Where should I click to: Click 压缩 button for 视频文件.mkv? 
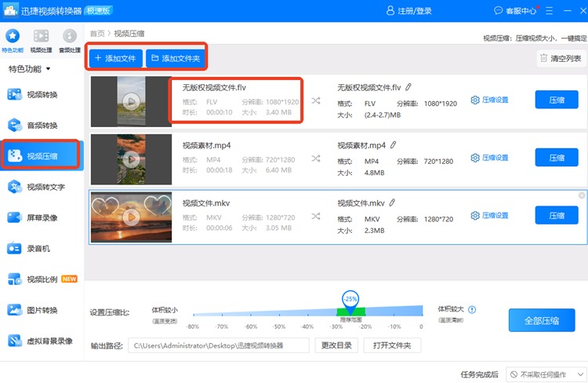pyautogui.click(x=557, y=215)
